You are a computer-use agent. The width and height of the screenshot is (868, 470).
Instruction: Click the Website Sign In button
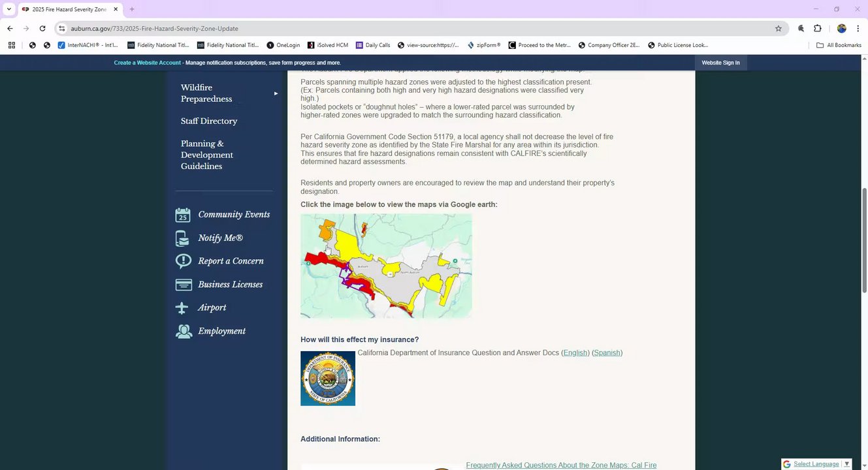[x=720, y=63]
